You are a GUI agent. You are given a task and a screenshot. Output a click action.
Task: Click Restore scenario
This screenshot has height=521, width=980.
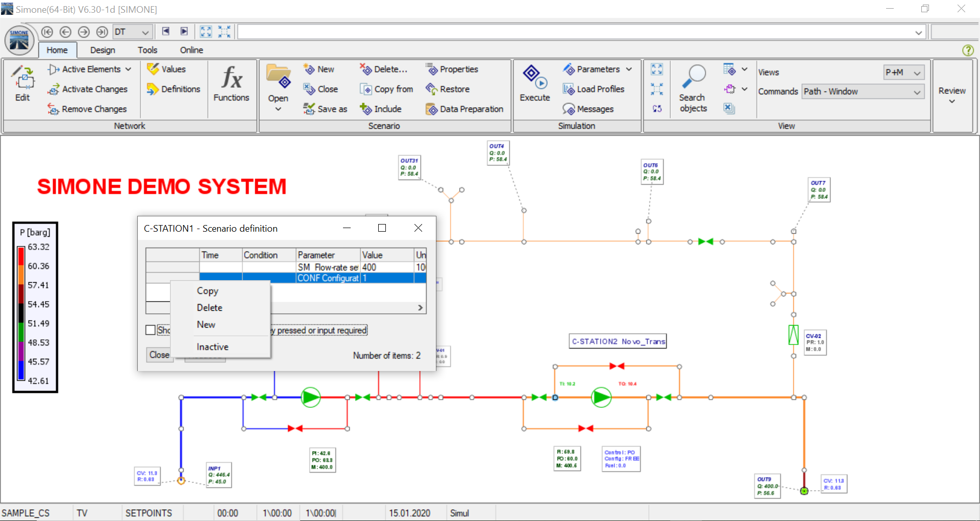tap(447, 89)
